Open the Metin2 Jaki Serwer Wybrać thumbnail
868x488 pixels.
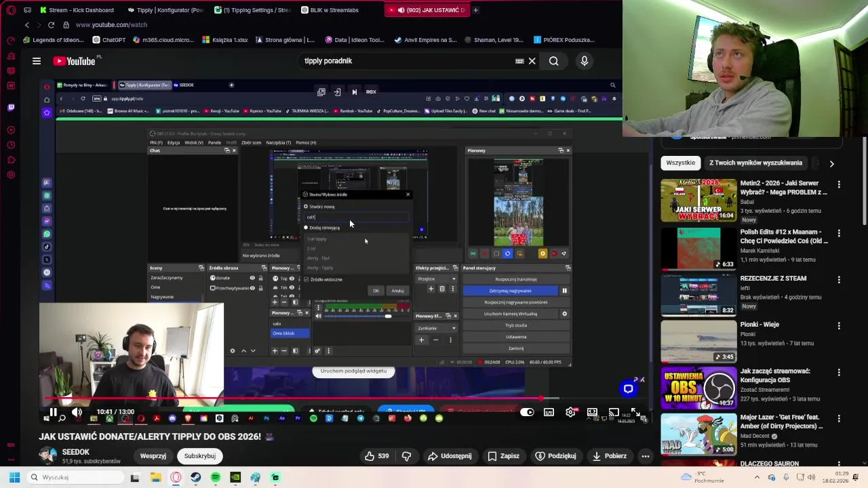pyautogui.click(x=698, y=200)
